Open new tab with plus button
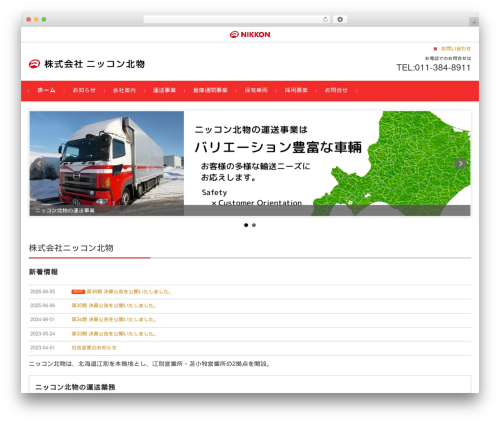 pos(474,22)
